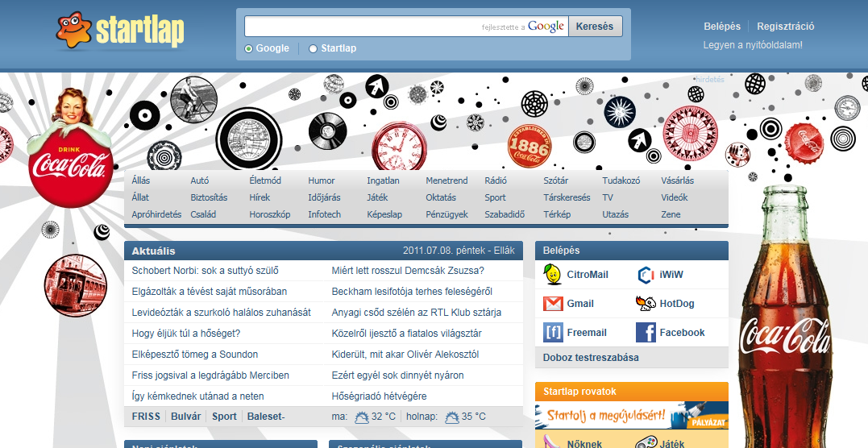Click the gamepad icon beside Játék

646,442
